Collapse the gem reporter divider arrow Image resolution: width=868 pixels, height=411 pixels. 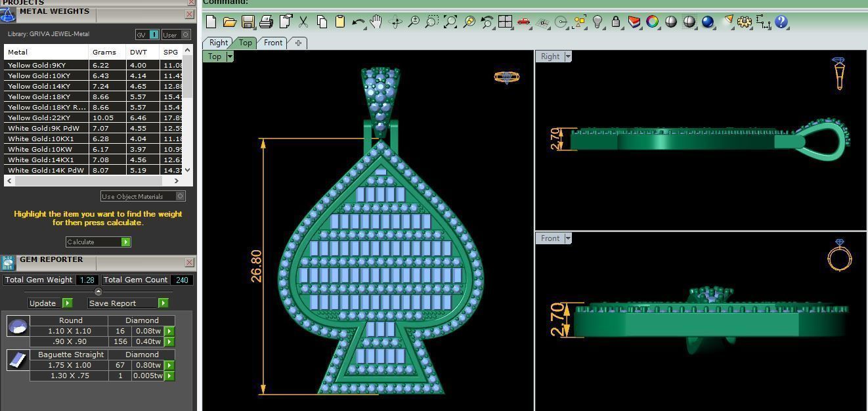click(98, 292)
